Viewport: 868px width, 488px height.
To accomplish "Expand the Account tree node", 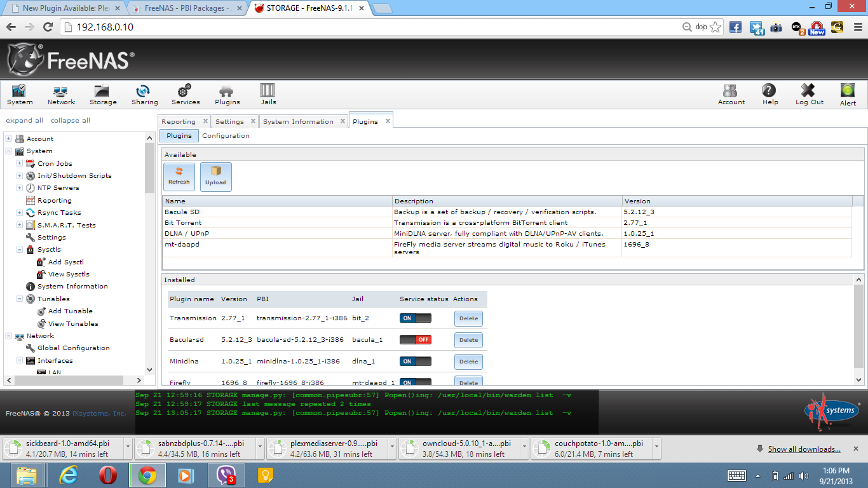I will coord(9,139).
